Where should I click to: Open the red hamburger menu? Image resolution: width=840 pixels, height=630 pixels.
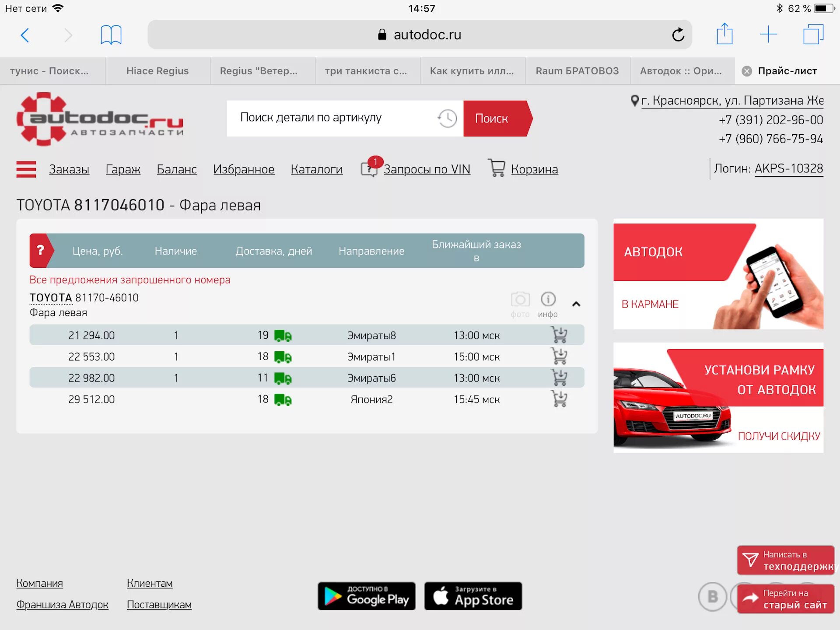point(26,169)
